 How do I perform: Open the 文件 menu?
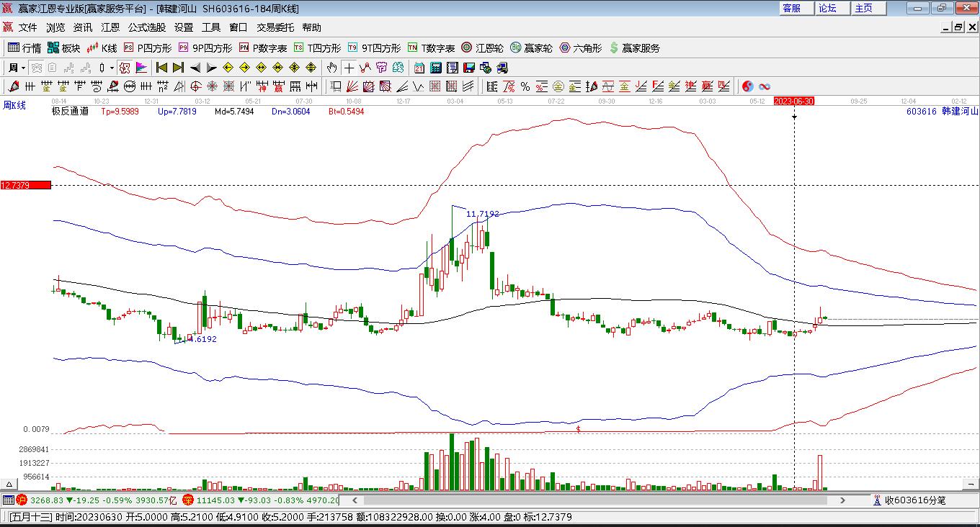(28, 27)
